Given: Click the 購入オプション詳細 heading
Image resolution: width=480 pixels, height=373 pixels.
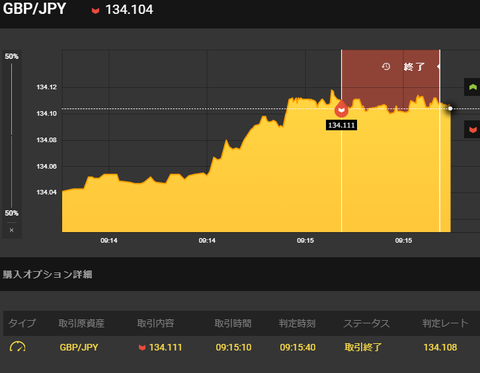Looking at the screenshot, I should [x=48, y=274].
